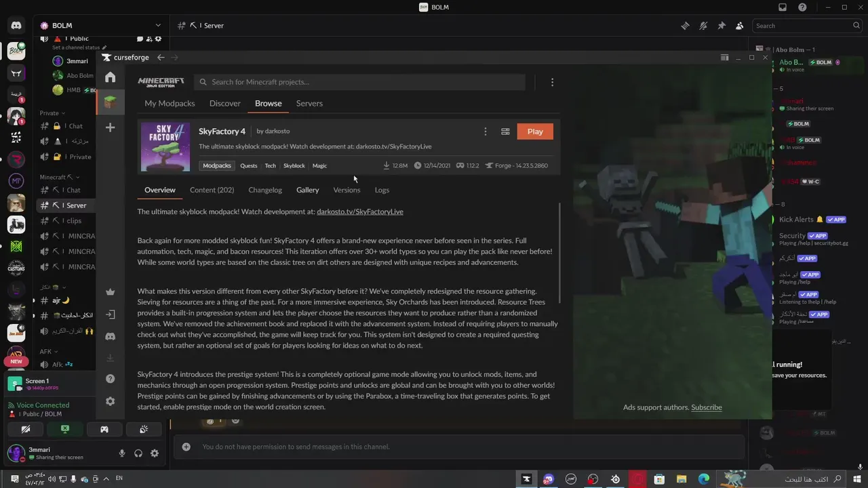Open Discord user settings gear
Image resolution: width=868 pixels, height=488 pixels.
[155, 453]
